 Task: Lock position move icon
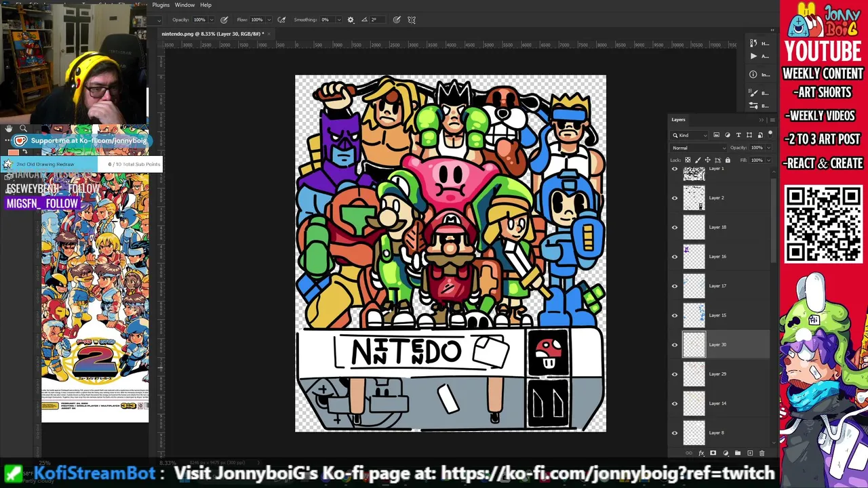[x=708, y=161]
